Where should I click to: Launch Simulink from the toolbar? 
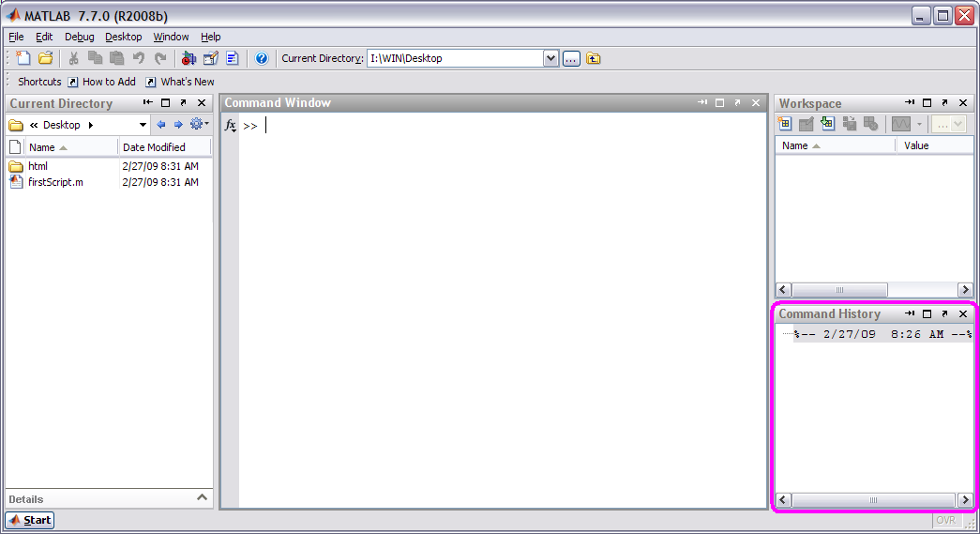click(190, 58)
